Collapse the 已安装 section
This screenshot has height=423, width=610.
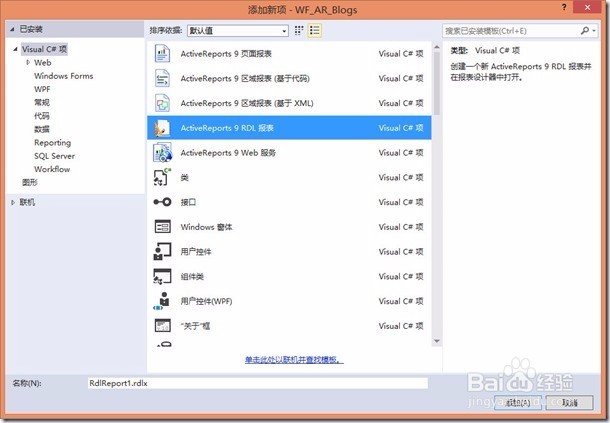pyautogui.click(x=12, y=29)
